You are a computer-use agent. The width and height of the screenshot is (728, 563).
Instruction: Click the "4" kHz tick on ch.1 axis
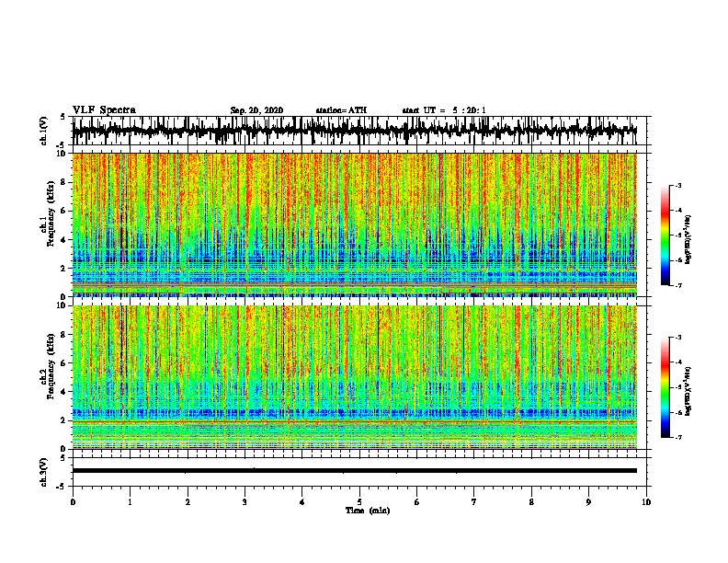[x=63, y=240]
